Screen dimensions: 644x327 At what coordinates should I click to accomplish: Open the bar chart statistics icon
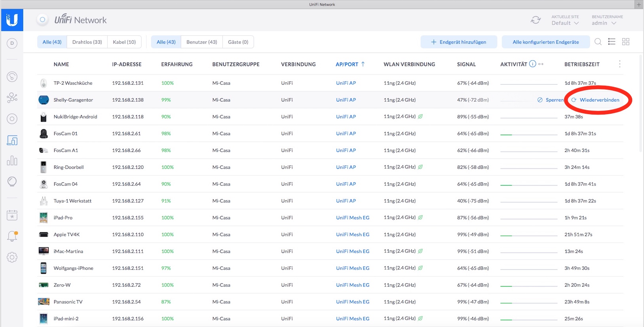(x=12, y=161)
